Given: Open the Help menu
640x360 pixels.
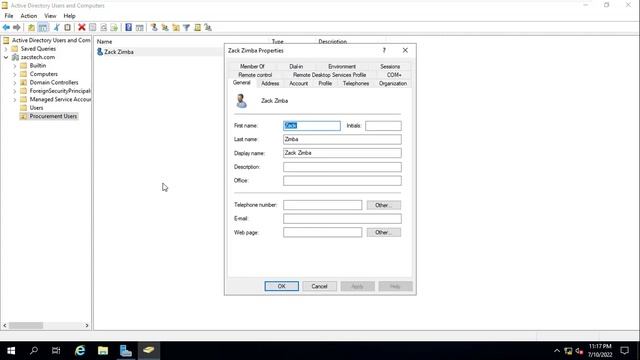Looking at the screenshot, I should [x=69, y=16].
